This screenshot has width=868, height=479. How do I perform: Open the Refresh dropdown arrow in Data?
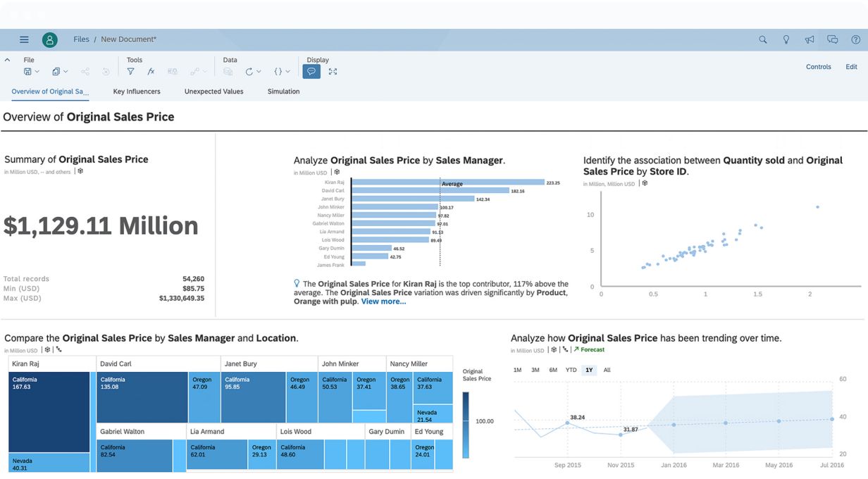[x=259, y=72]
